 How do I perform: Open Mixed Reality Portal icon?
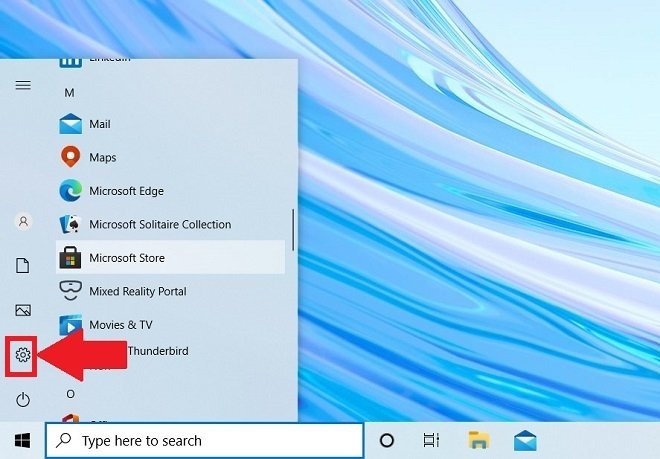(x=70, y=291)
